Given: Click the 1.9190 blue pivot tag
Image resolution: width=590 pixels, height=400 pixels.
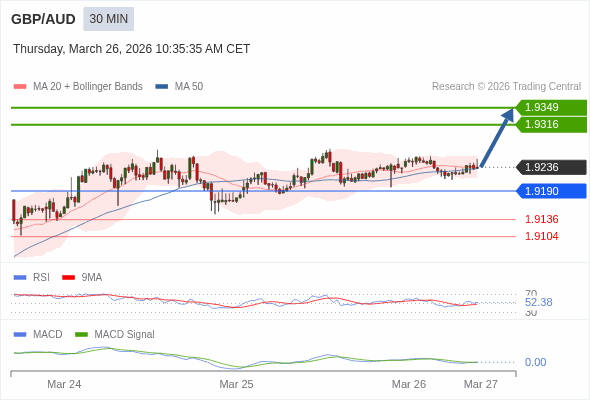Looking at the screenshot, I should click(x=551, y=191).
